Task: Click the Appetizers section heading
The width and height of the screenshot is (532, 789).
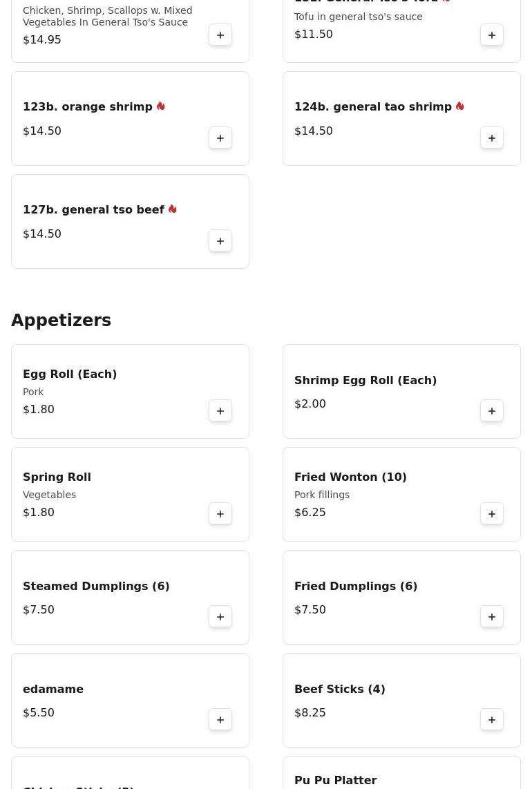Action: click(61, 321)
